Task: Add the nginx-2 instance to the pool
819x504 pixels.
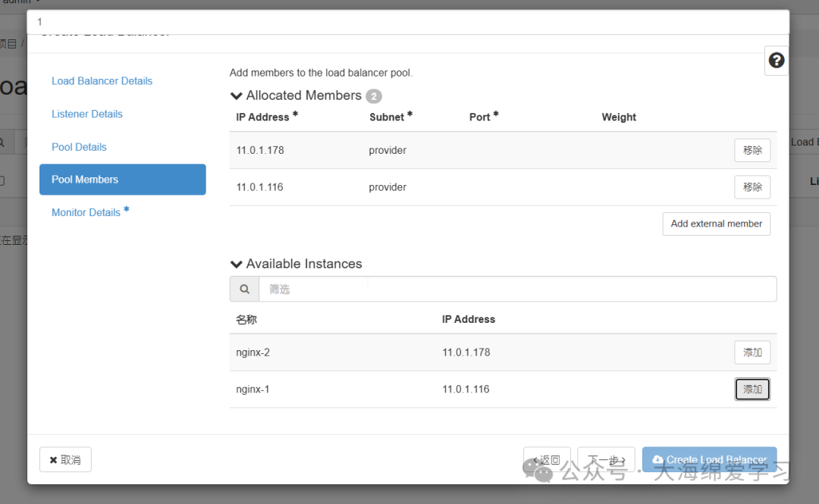Action: [x=752, y=352]
